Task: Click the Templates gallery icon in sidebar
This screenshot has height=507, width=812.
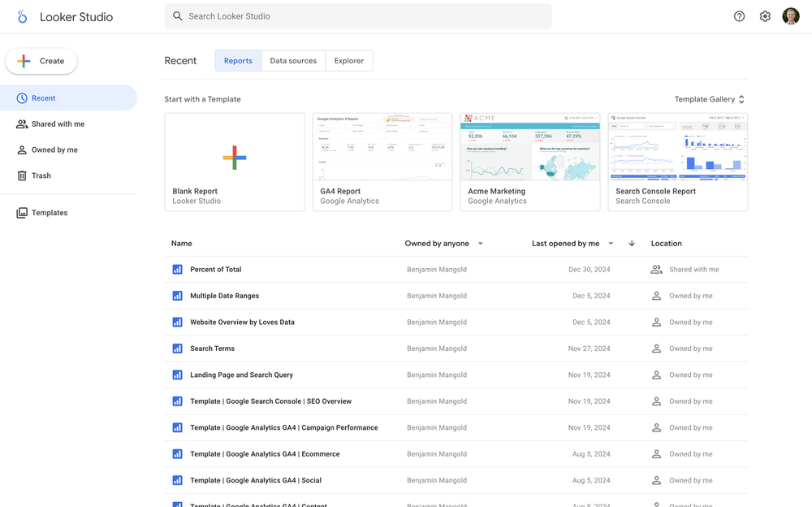Action: pyautogui.click(x=22, y=213)
